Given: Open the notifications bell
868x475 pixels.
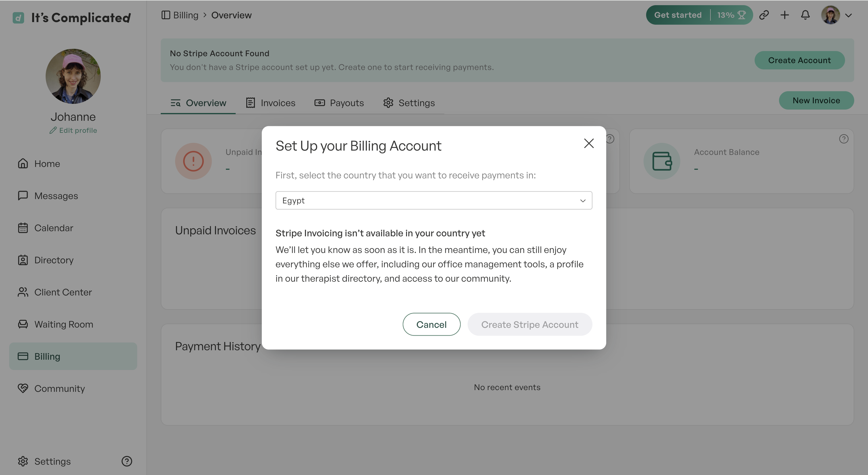Looking at the screenshot, I should coord(805,15).
